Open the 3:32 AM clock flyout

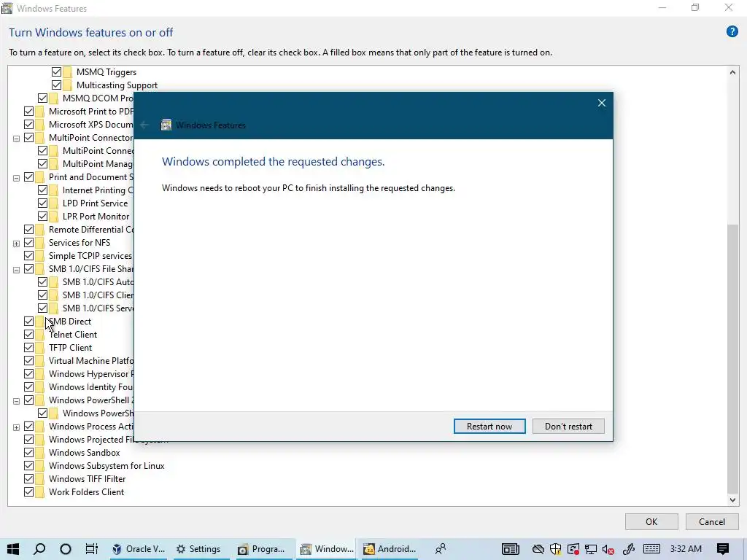tap(686, 549)
